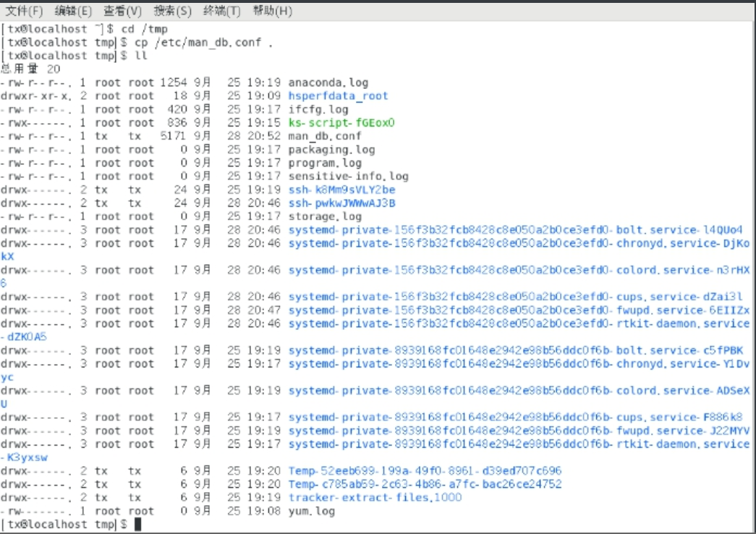Viewport: 756px width, 534px height.
Task: Click the filename packaging.log
Action: click(x=332, y=150)
